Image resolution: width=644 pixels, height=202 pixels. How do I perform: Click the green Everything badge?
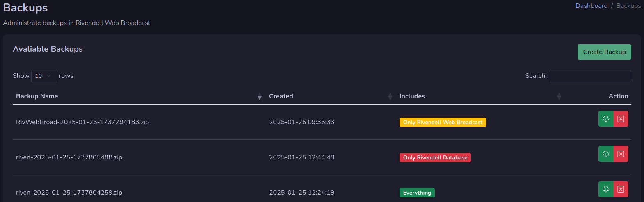[417, 193]
